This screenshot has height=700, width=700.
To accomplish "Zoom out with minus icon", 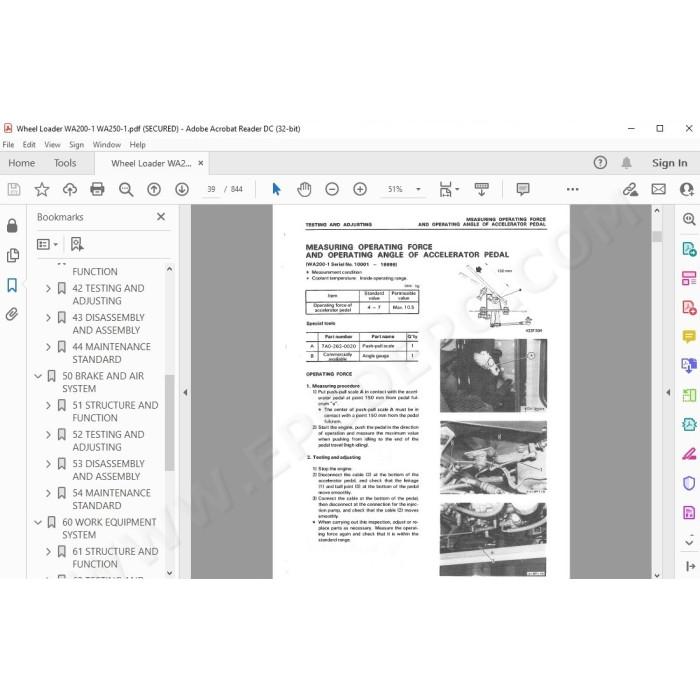I will tap(332, 189).
